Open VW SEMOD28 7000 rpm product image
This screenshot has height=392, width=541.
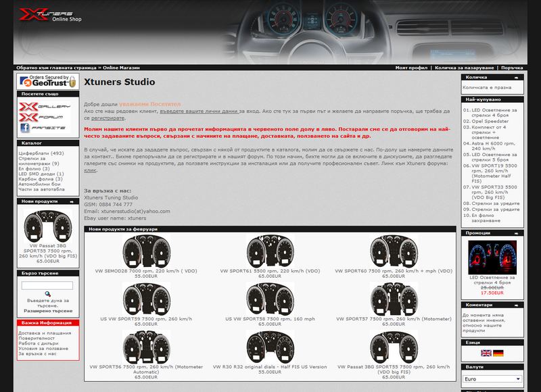pos(146,251)
